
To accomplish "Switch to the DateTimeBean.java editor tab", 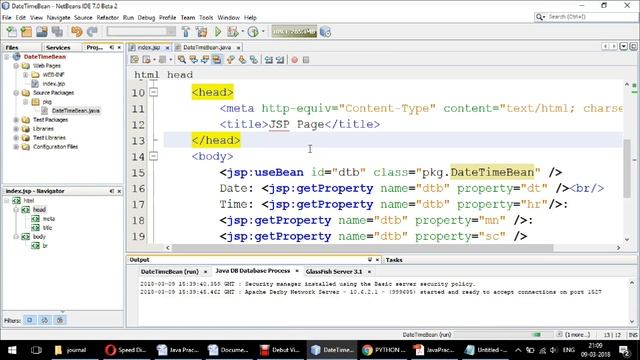I will (x=207, y=47).
